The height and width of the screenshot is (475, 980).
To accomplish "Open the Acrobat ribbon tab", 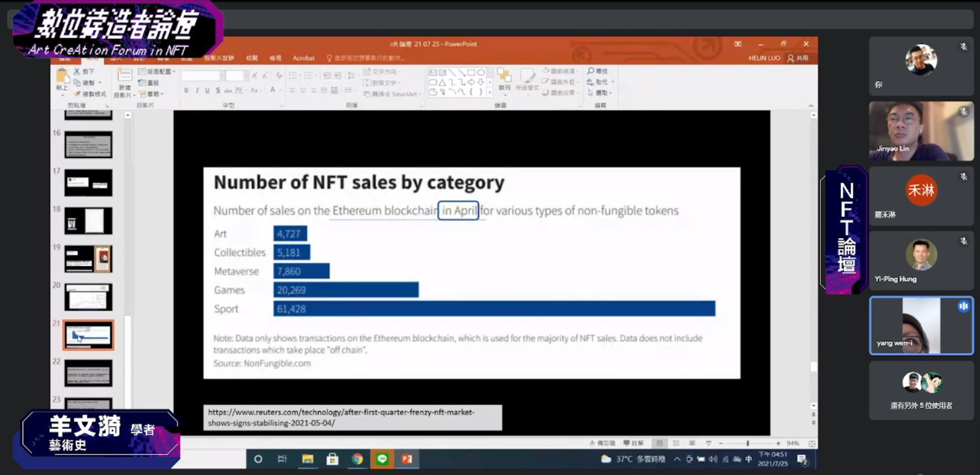I will (x=304, y=58).
